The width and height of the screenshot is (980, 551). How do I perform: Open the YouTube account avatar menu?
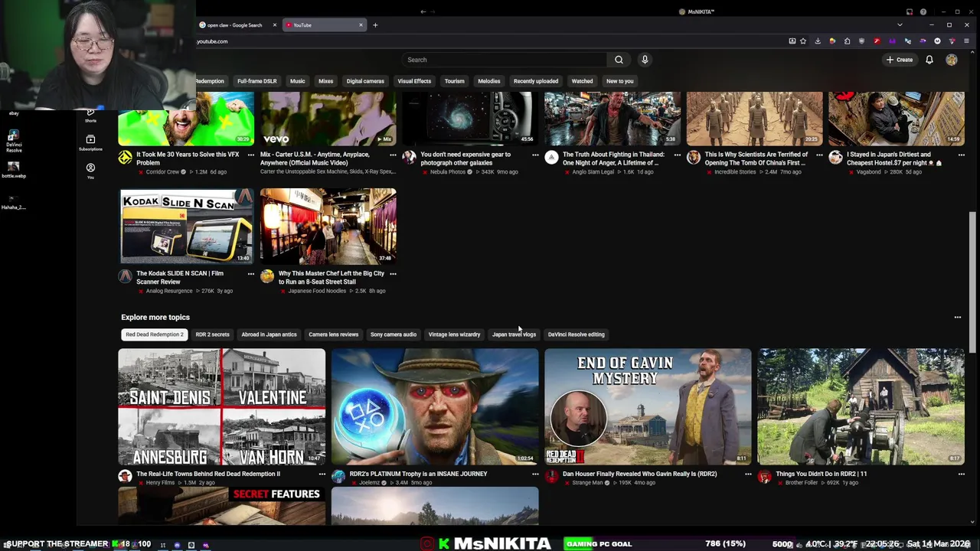pyautogui.click(x=952, y=60)
